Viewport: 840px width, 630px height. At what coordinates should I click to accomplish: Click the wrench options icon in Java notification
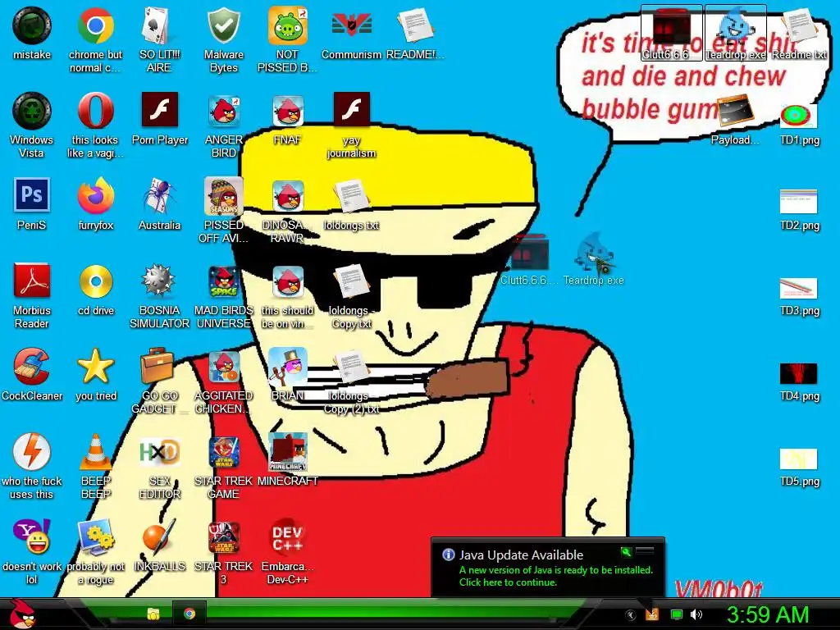626,551
